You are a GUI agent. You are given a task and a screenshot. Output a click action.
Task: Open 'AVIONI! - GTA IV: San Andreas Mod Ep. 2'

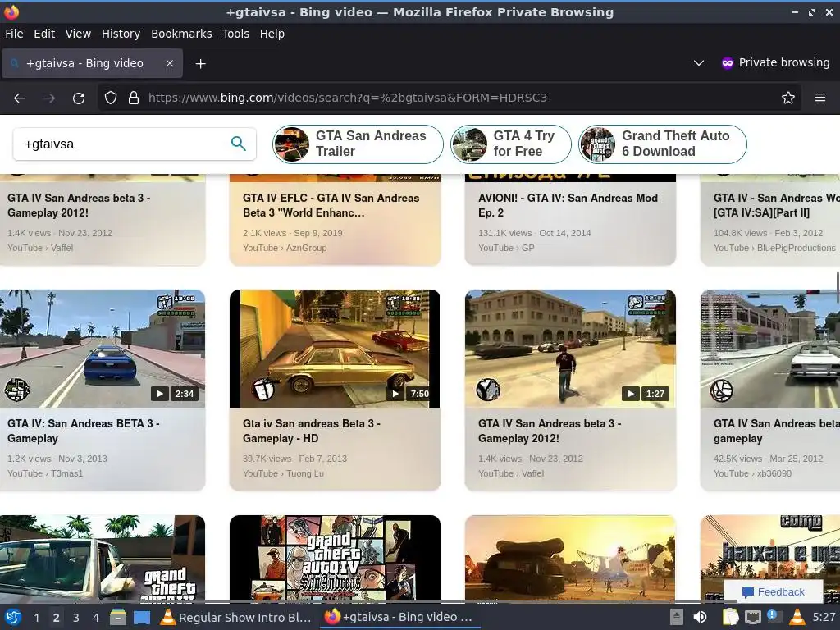point(568,205)
